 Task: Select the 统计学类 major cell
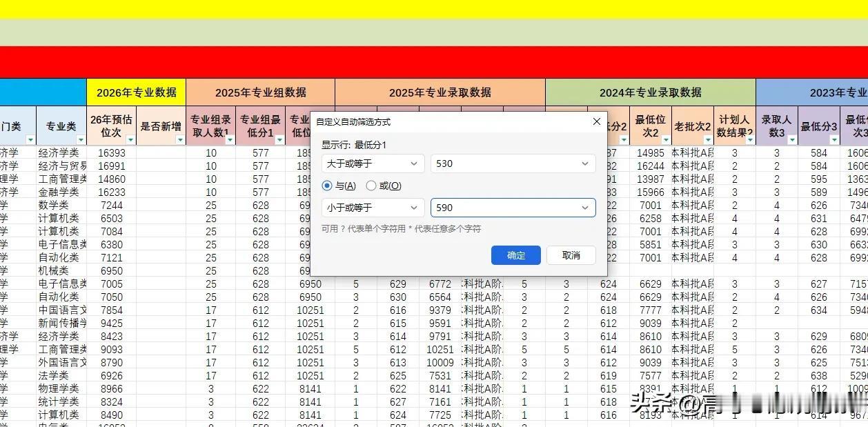pos(62,402)
